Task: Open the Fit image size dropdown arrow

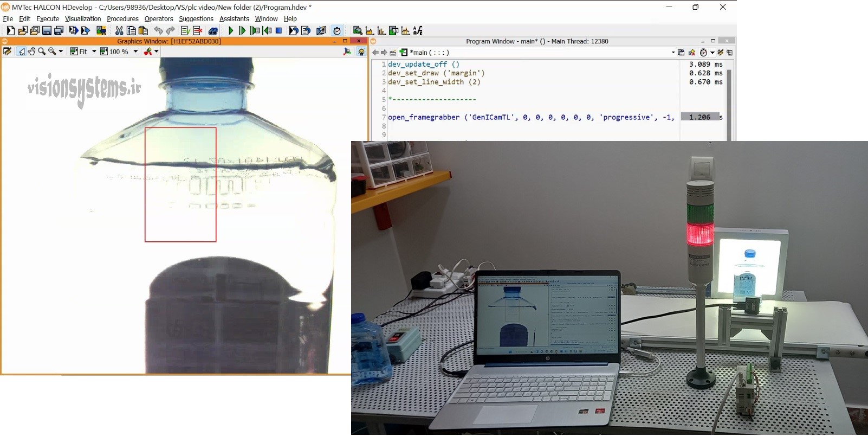Action: click(x=94, y=52)
